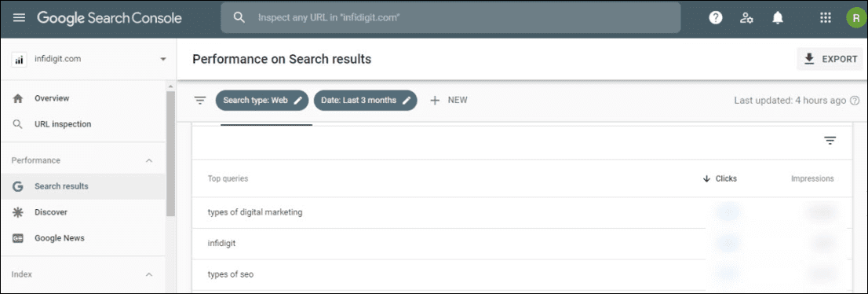Click the filter icon beside Search type
This screenshot has width=868, height=294.
click(200, 101)
